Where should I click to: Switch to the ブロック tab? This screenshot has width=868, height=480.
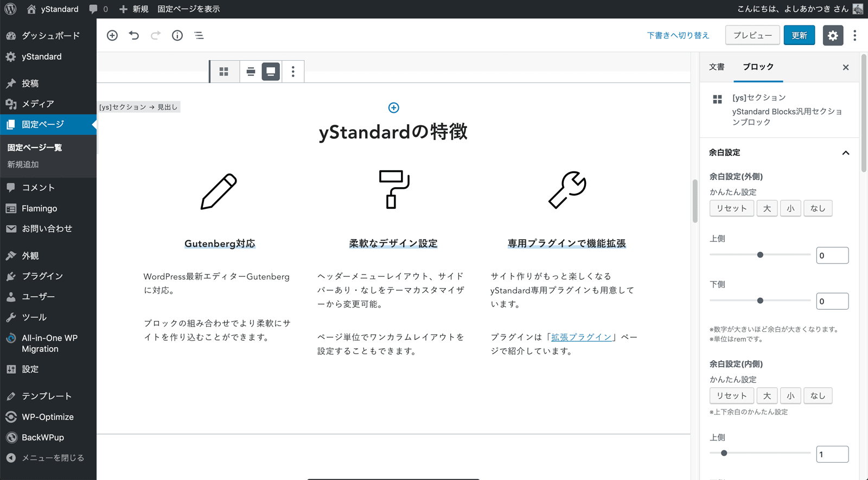click(758, 67)
